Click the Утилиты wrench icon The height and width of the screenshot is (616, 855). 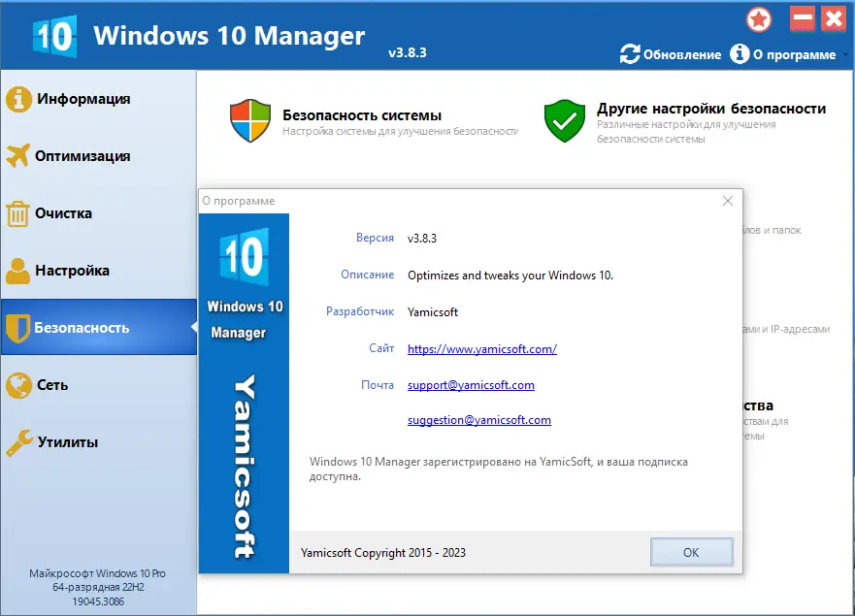(x=19, y=442)
